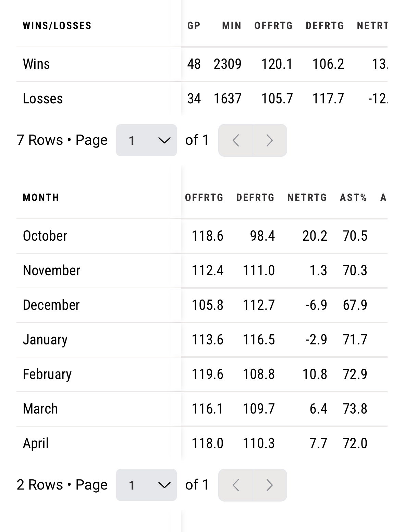Open page dropdown under Wins/Losses table

146,140
